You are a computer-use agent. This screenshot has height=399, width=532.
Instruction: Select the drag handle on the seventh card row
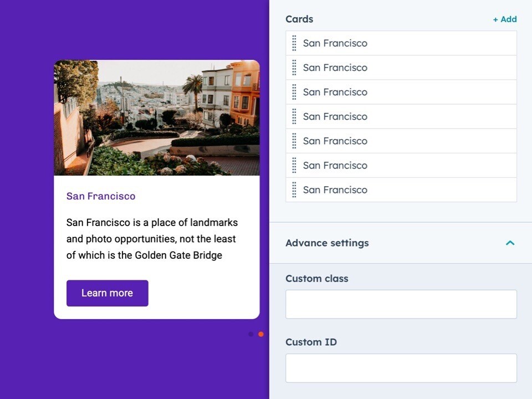294,190
